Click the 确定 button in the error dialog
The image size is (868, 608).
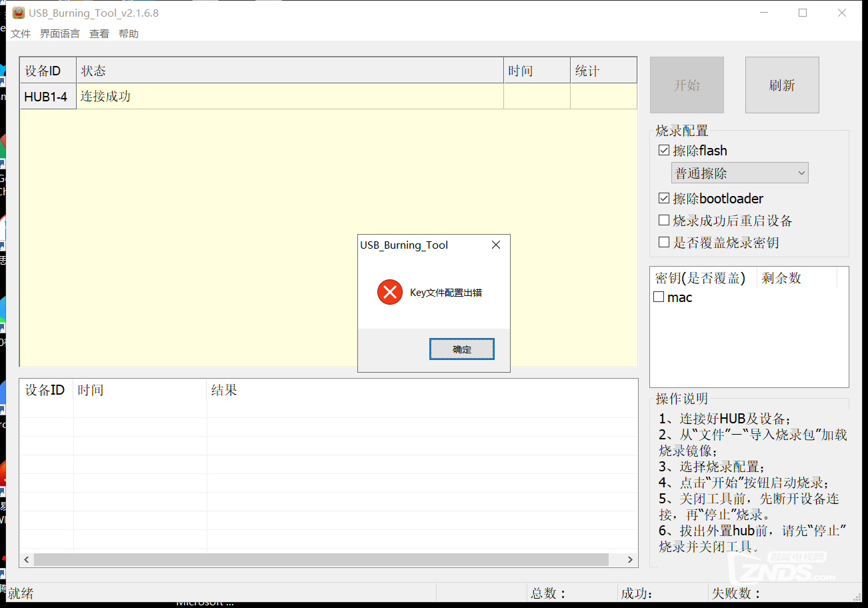coord(461,349)
